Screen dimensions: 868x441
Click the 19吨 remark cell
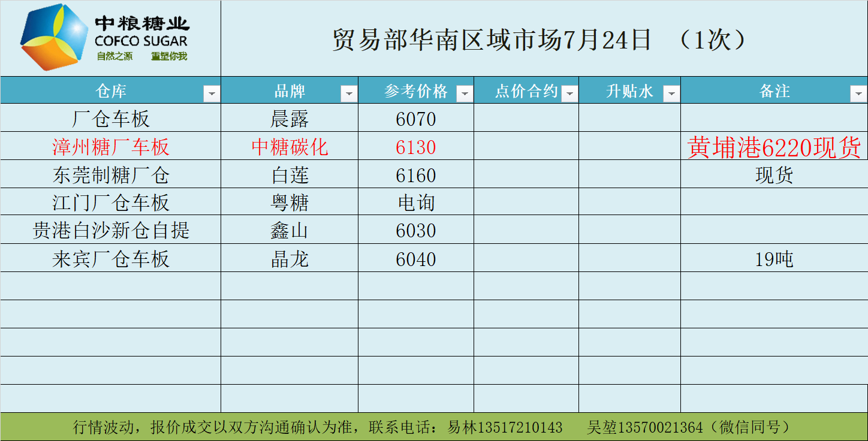(x=774, y=259)
